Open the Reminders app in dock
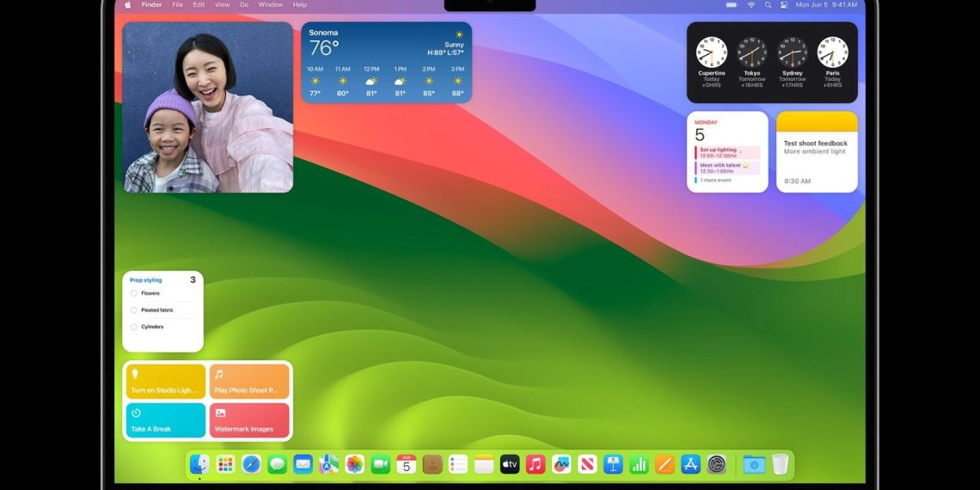 458,463
